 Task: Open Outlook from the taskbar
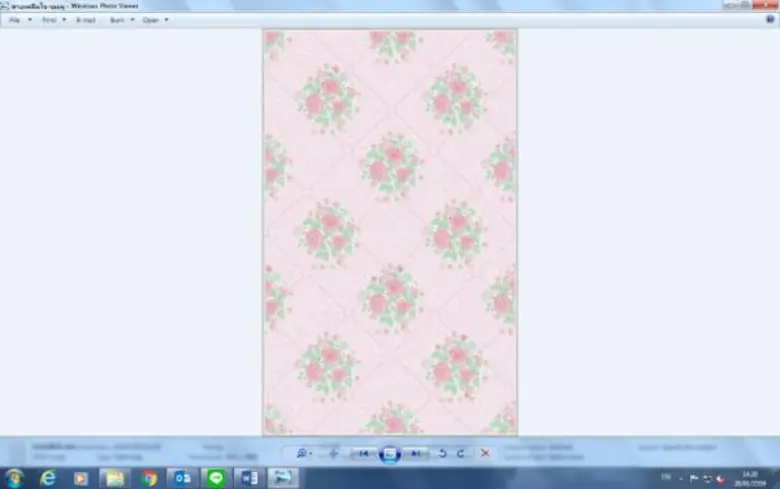183,478
